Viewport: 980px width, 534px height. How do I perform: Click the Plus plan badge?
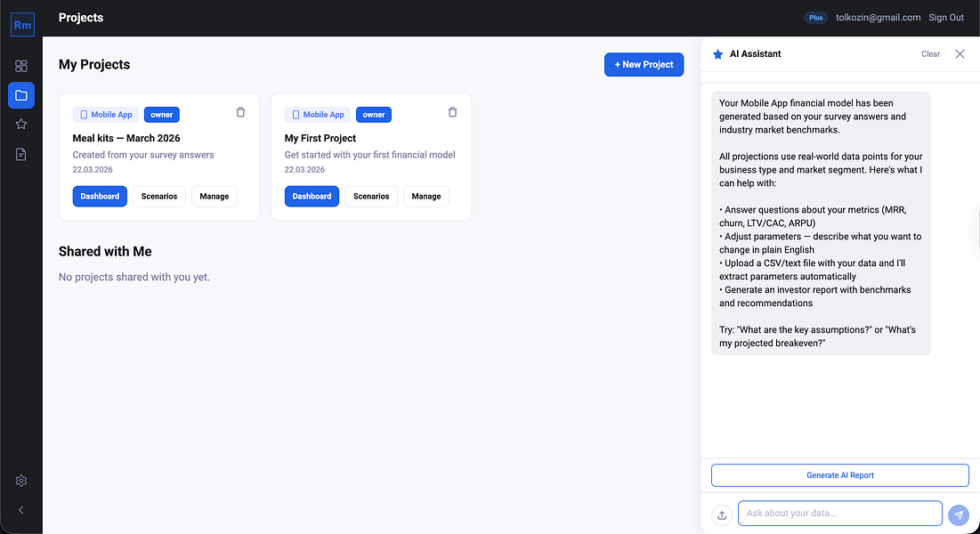click(815, 18)
